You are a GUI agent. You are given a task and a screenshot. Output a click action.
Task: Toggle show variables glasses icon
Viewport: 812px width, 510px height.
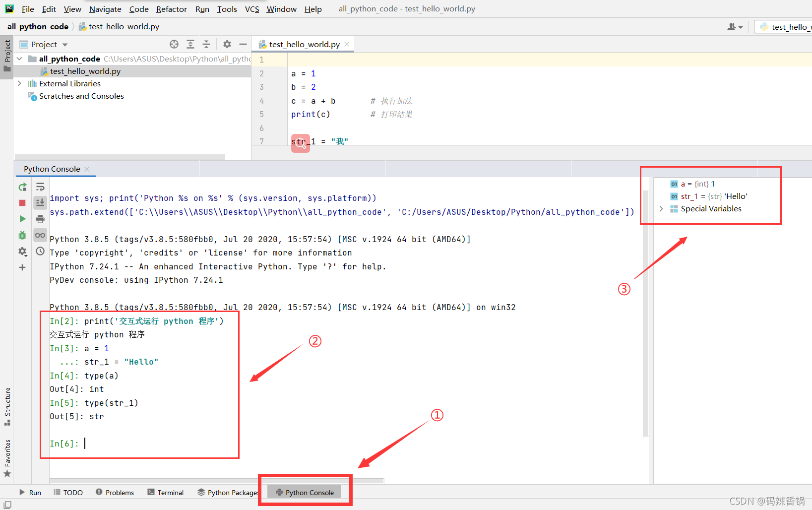coord(40,235)
